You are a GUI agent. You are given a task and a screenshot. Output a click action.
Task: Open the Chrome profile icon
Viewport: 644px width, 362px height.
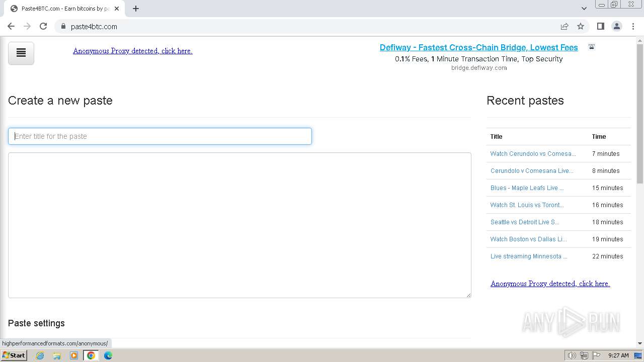tap(617, 26)
